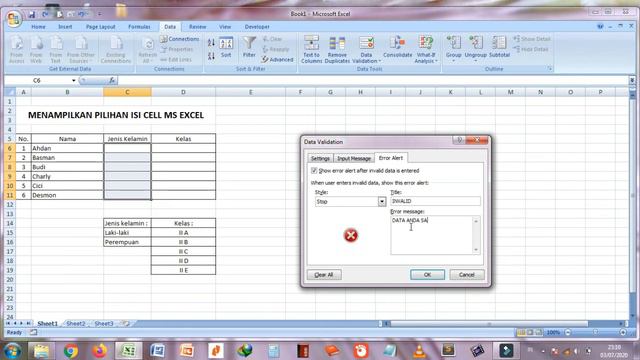This screenshot has height=360, width=640.
Task: Open Advanced filter options
Action: tap(278, 60)
